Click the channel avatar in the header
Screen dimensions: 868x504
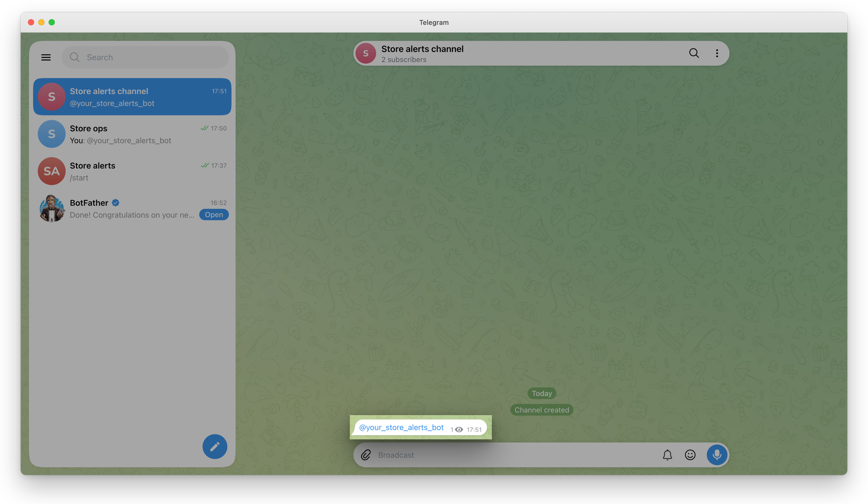pyautogui.click(x=365, y=53)
